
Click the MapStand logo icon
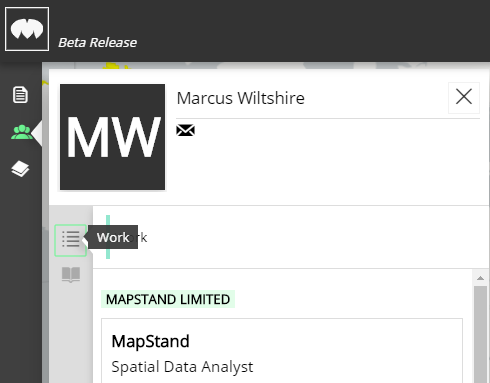(27, 29)
